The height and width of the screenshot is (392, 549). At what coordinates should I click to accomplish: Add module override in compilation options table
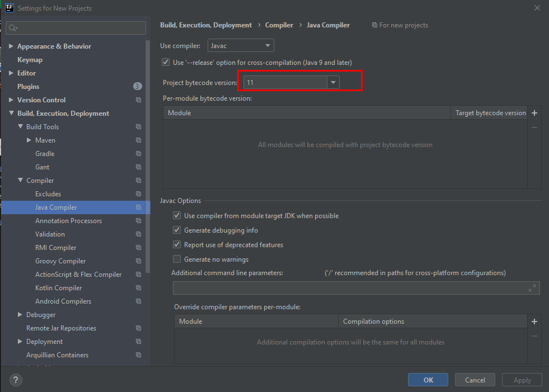pyautogui.click(x=534, y=322)
